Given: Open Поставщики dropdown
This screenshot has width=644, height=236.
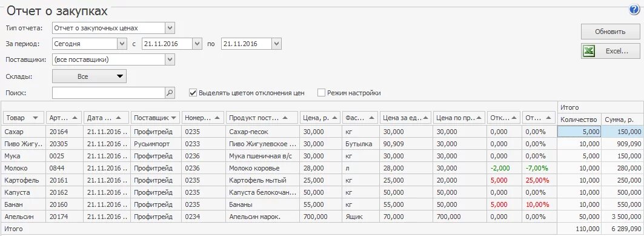Looking at the screenshot, I should point(170,59).
